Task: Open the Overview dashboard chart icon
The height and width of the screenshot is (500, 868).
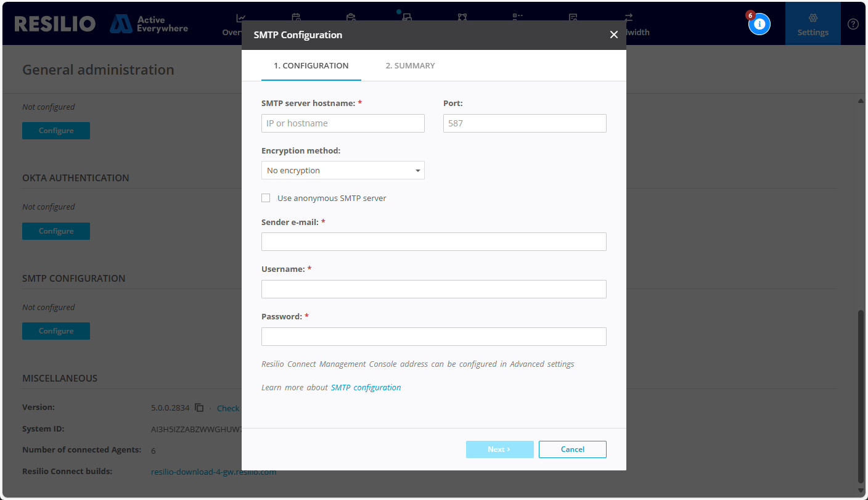Action: [240, 18]
